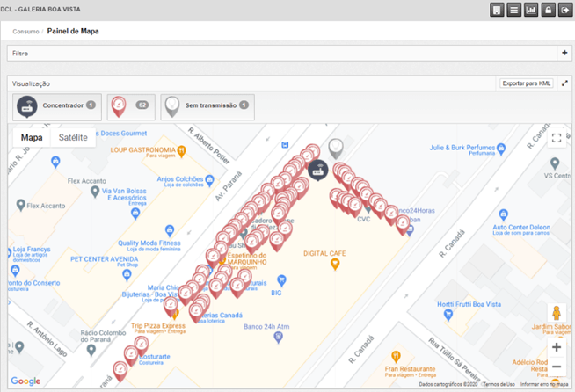This screenshot has height=392, width=575.
Task: Click the gray no-transmission pin on map
Action: [x=335, y=148]
